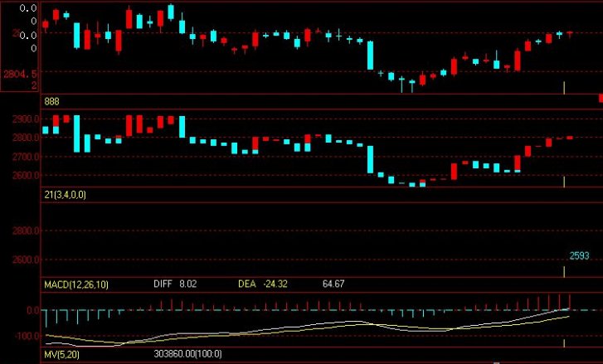Screen dimensions: 603x364
Task: Select the 21(3,4,0,0) indicator label
Action: click(x=65, y=194)
